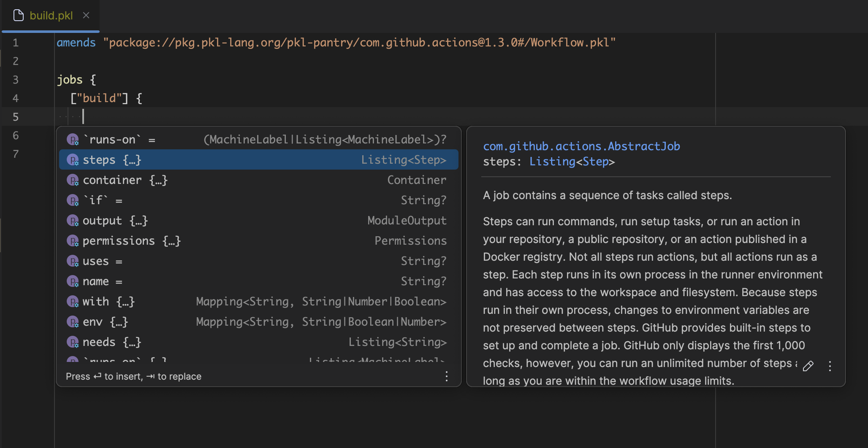This screenshot has width=868, height=448.
Task: Click line number 5 in the gutter
Action: pyautogui.click(x=16, y=116)
